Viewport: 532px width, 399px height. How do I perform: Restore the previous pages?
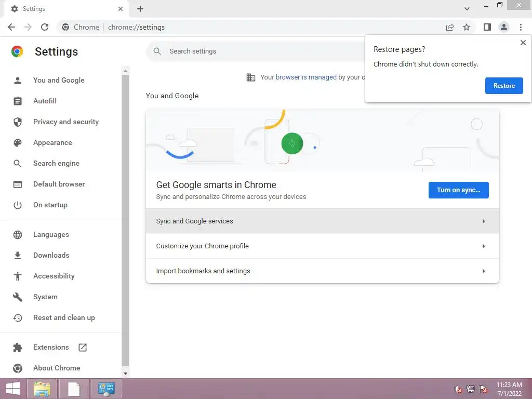coord(504,86)
